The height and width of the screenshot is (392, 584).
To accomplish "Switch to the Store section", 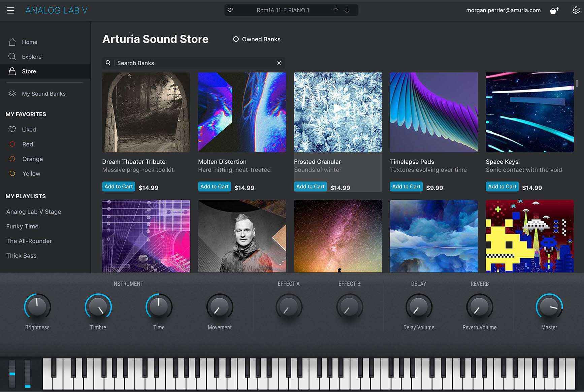I will pos(29,71).
